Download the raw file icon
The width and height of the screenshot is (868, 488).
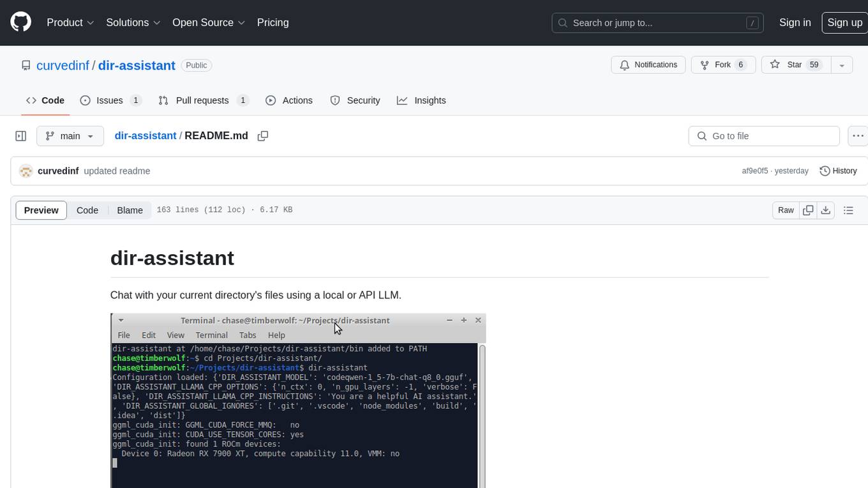point(826,210)
